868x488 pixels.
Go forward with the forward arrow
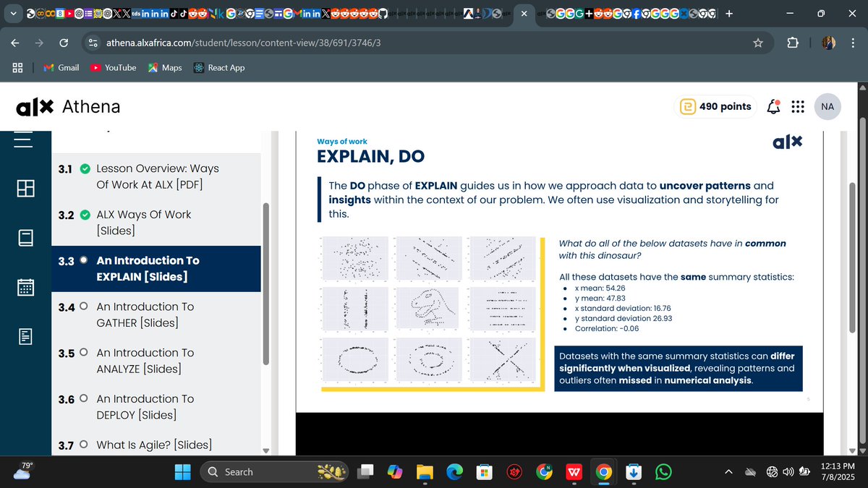(39, 43)
